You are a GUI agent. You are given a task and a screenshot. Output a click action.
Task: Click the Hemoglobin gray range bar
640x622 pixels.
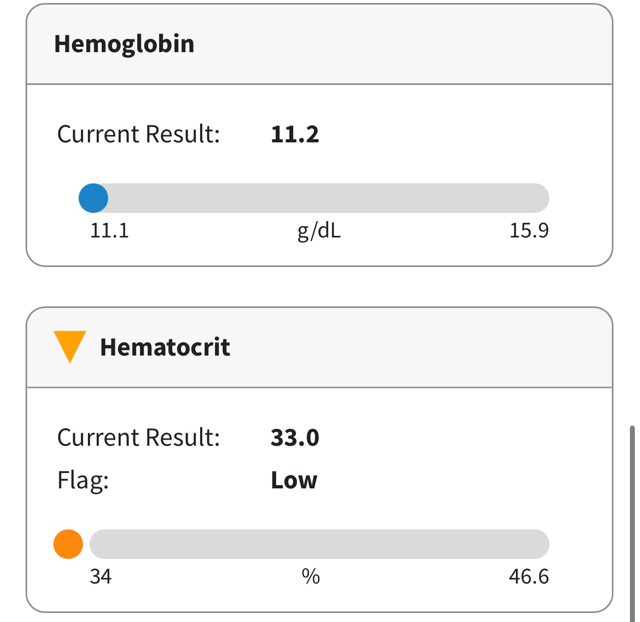[x=320, y=197]
